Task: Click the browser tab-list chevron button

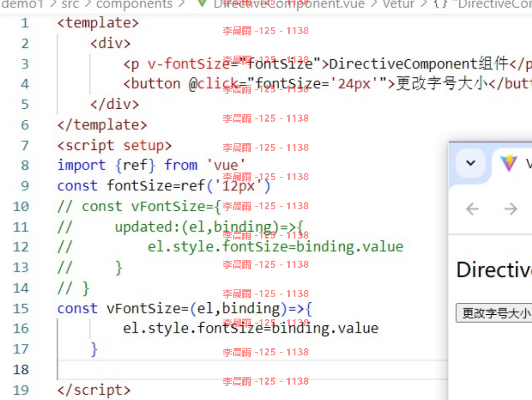Action: [x=471, y=163]
